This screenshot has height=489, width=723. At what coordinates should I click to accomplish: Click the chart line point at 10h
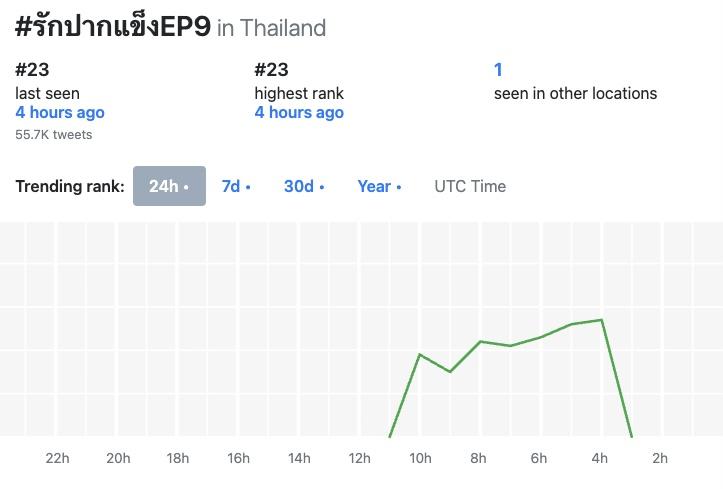click(419, 354)
